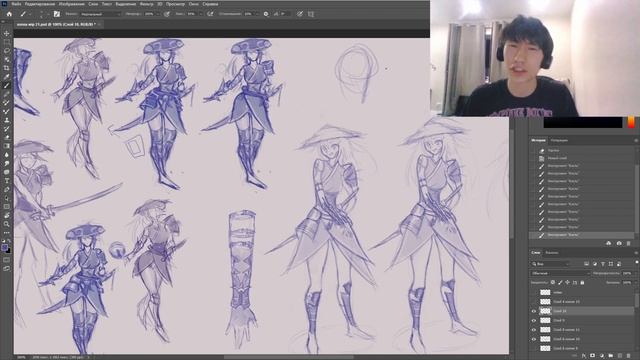Image resolution: width=640 pixels, height=360 pixels.
Task: Select the Eyedropper tool
Action: (7, 77)
